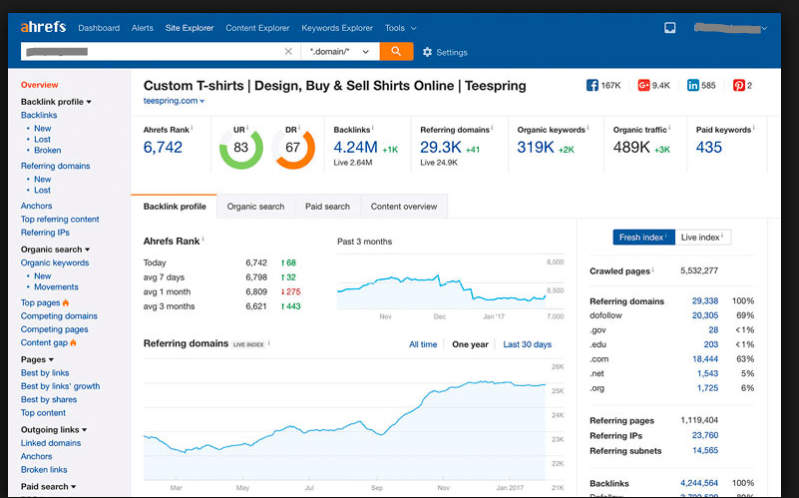799x498 pixels.
Task: Show All time referring domains range
Action: (423, 345)
